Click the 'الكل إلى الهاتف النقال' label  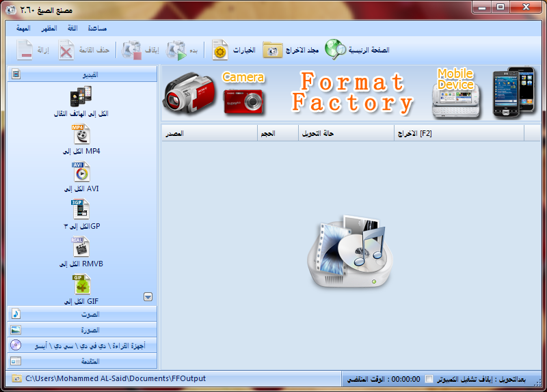coord(81,113)
